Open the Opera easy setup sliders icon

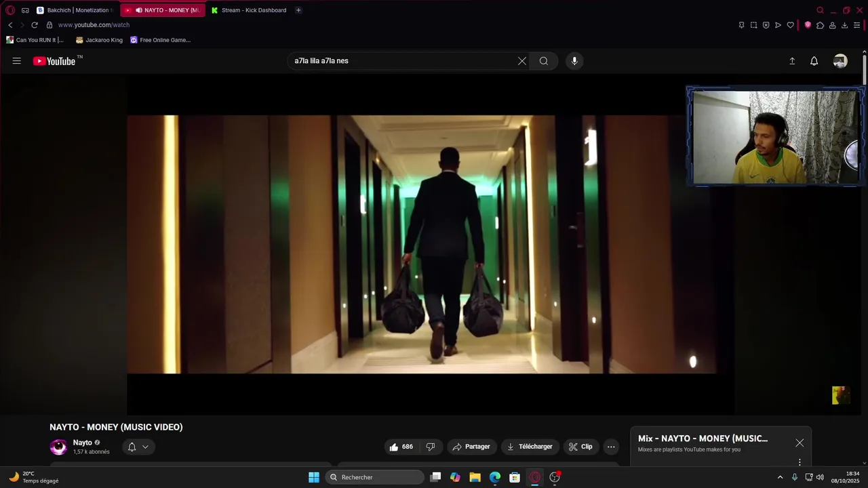coord(856,25)
